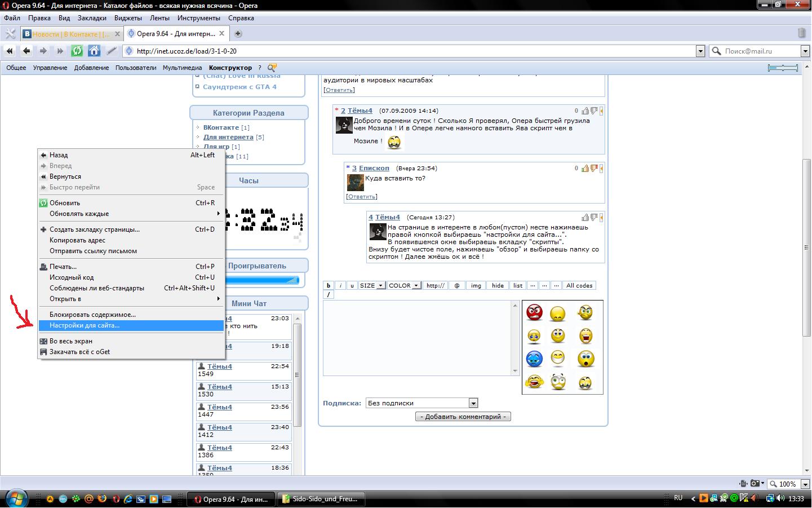Expand Обновлять каждые submenu
Viewport: 812px width, 508px height.
[131, 214]
